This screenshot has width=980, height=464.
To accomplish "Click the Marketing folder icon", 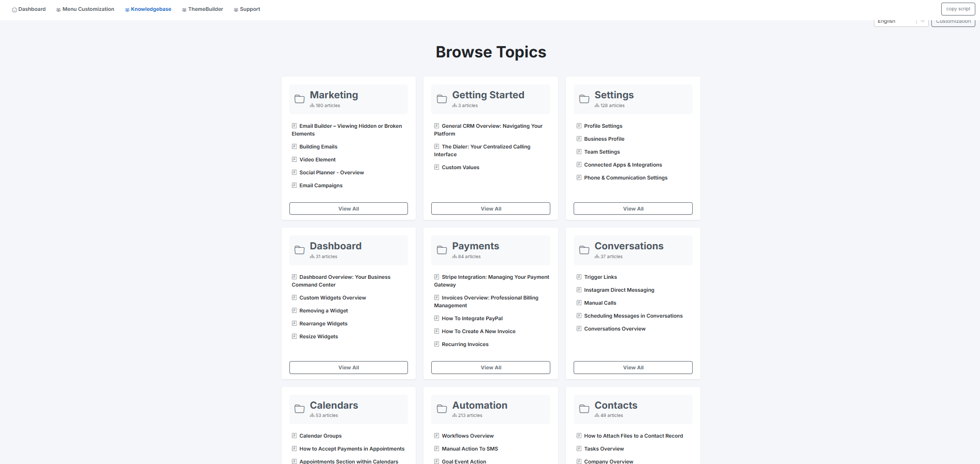I will 299,99.
